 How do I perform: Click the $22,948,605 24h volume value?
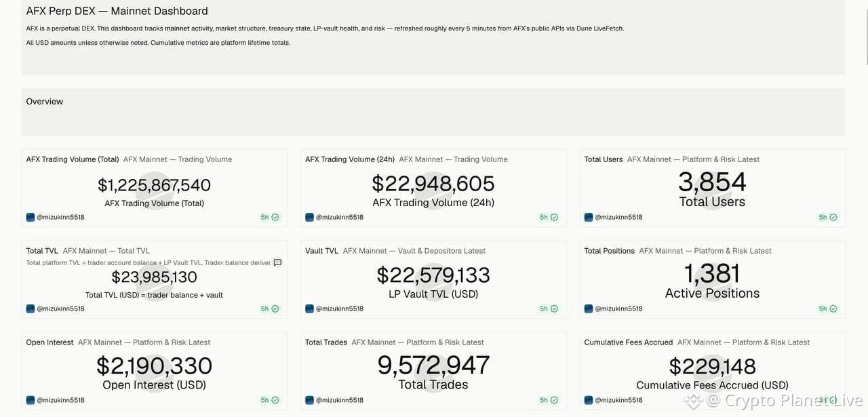pyautogui.click(x=433, y=184)
